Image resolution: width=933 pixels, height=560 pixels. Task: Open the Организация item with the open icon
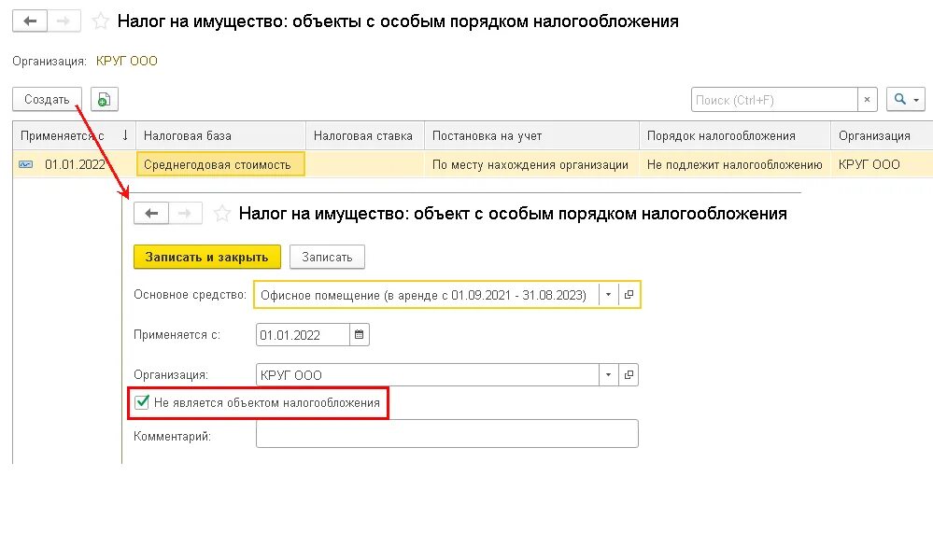[629, 375]
